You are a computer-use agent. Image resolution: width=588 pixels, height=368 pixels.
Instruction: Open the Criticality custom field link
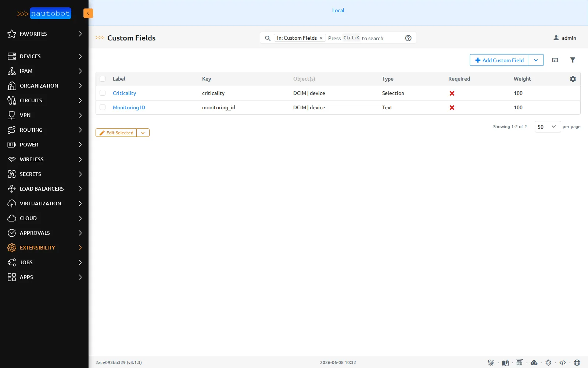click(124, 93)
